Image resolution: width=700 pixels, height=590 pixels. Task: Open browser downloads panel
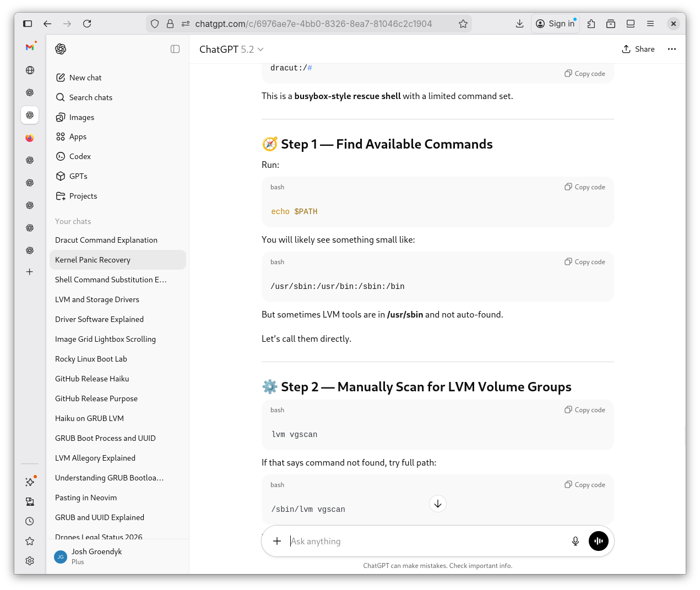point(519,24)
